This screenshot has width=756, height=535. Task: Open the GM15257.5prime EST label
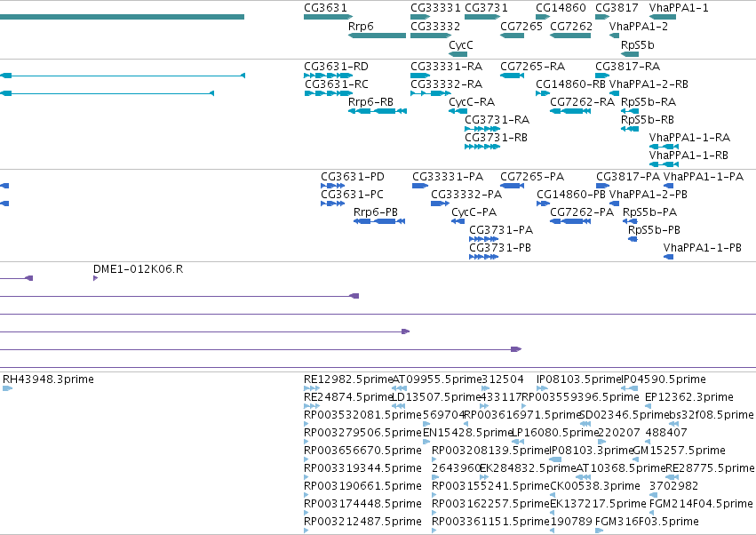tap(679, 450)
